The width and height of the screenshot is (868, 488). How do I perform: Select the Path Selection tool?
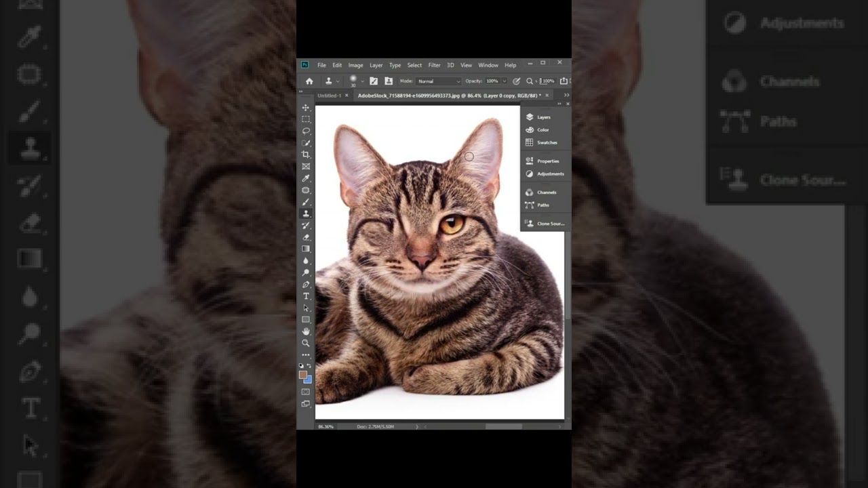click(x=306, y=308)
